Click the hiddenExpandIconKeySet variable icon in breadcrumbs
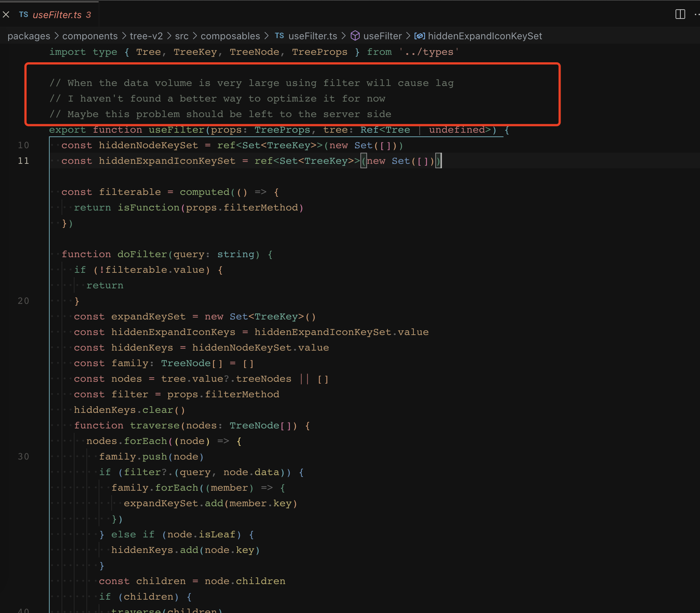This screenshot has height=613, width=700. click(x=420, y=36)
